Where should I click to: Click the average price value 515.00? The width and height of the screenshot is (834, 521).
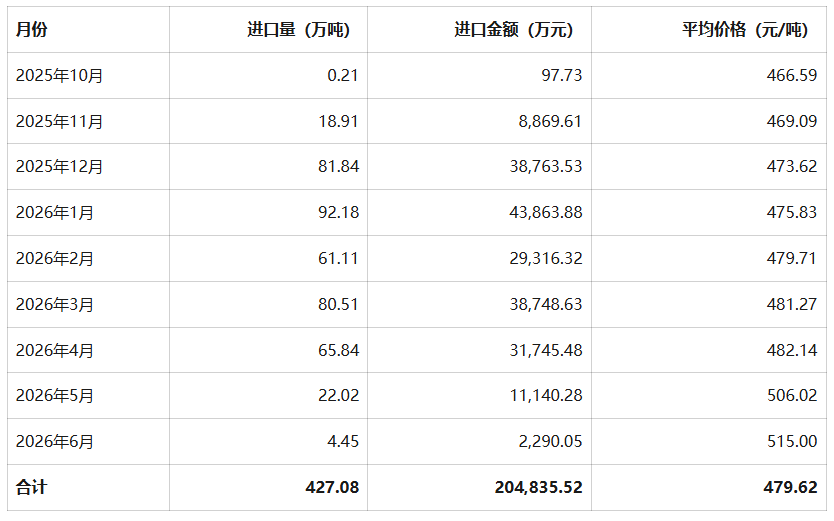tap(792, 441)
